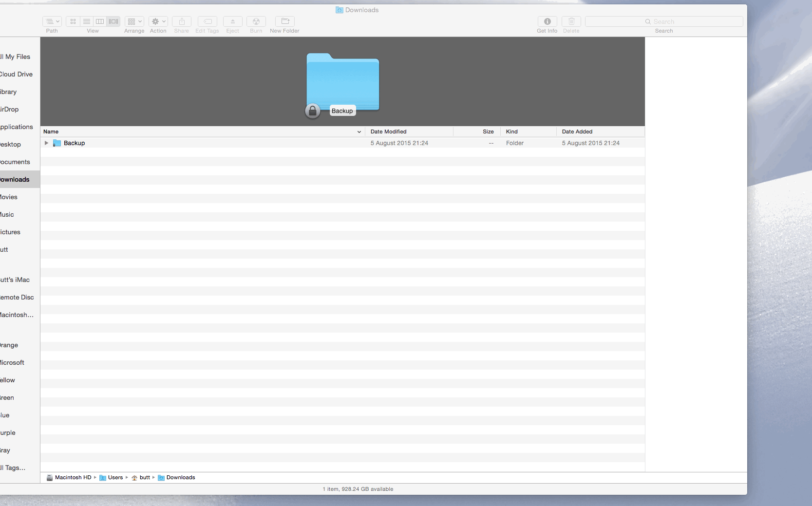
Task: Switch to list view
Action: pyautogui.click(x=86, y=21)
